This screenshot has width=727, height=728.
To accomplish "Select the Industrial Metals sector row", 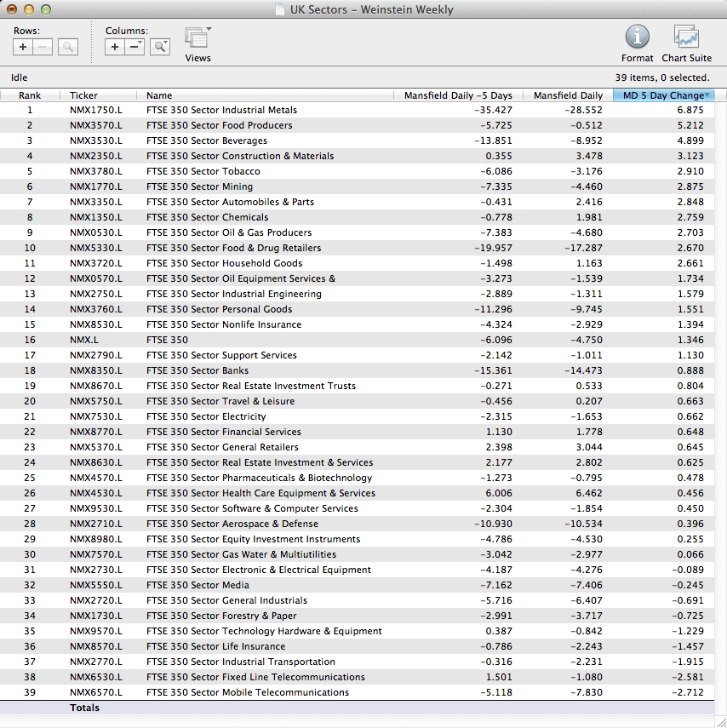I will tap(221, 110).
